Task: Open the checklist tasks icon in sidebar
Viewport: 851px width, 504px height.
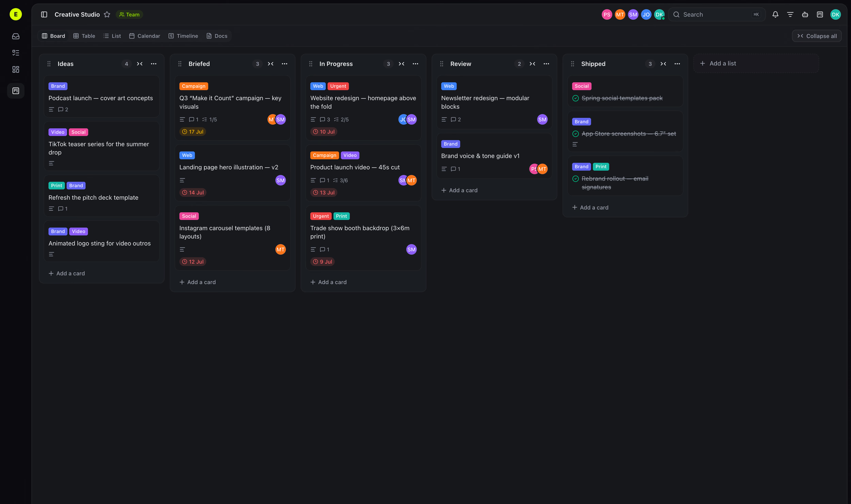Action: pyautogui.click(x=16, y=53)
